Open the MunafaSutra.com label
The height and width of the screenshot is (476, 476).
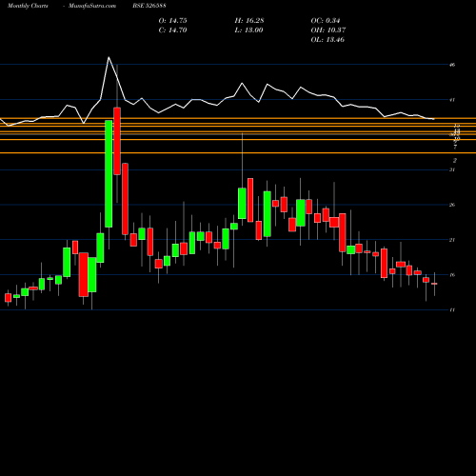pos(92,6)
